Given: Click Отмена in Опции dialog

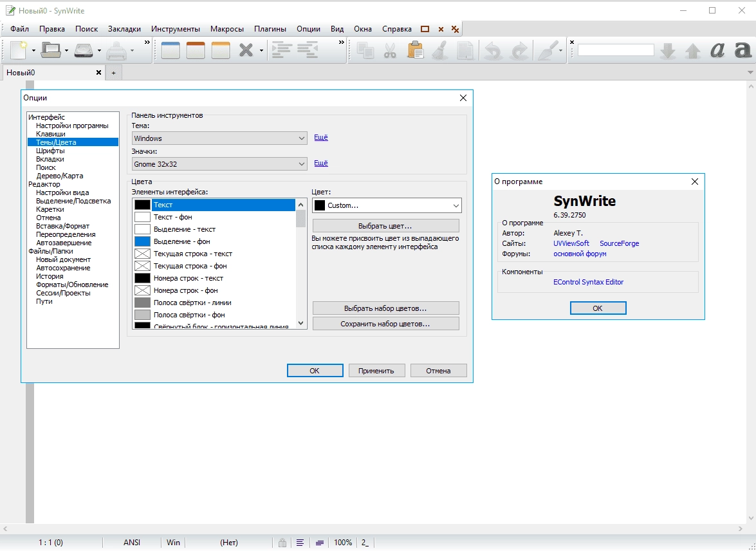Looking at the screenshot, I should pos(438,371).
